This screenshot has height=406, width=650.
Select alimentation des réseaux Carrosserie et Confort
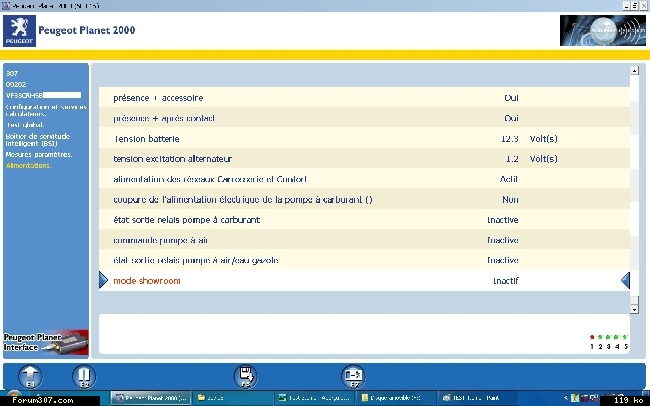364,179
